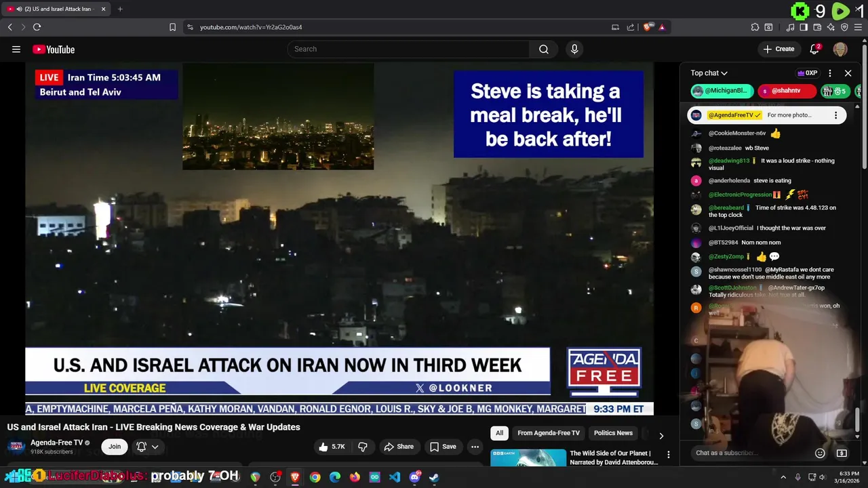Image resolution: width=868 pixels, height=488 pixels.
Task: Dislike the video with thumbs-down
Action: (x=363, y=447)
